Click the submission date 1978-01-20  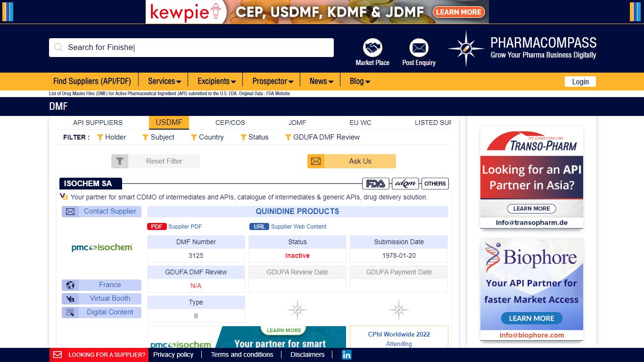click(399, 255)
